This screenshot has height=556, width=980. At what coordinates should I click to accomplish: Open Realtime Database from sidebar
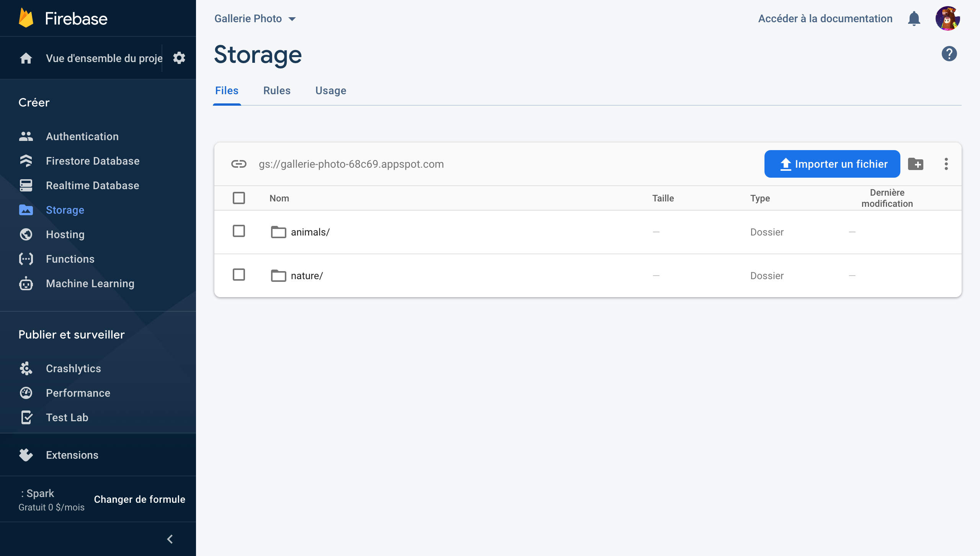[x=92, y=185]
